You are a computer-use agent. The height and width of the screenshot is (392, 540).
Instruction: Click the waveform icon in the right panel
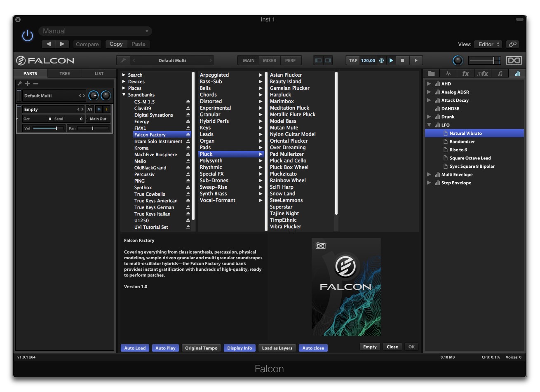tap(448, 73)
